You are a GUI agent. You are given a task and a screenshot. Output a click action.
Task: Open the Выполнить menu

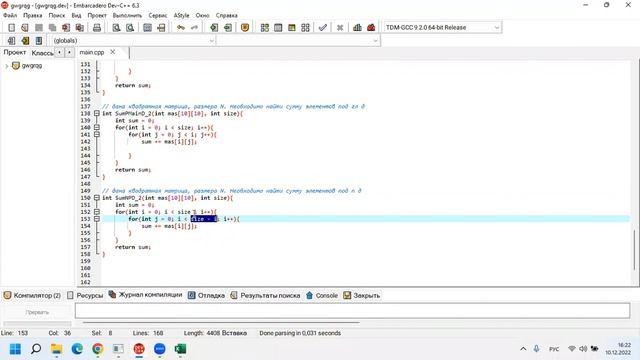[127, 15]
